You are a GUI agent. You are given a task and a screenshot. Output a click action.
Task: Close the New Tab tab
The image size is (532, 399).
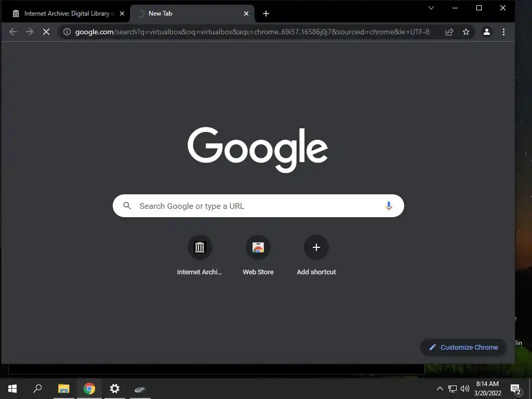tap(246, 14)
